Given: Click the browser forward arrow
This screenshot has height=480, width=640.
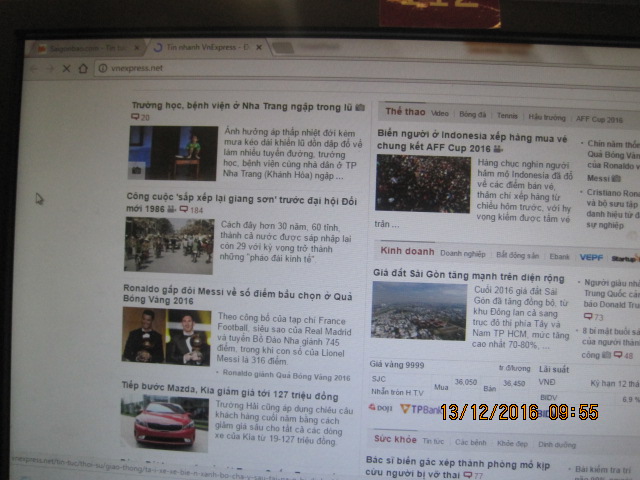Looking at the screenshot, I should [50, 69].
